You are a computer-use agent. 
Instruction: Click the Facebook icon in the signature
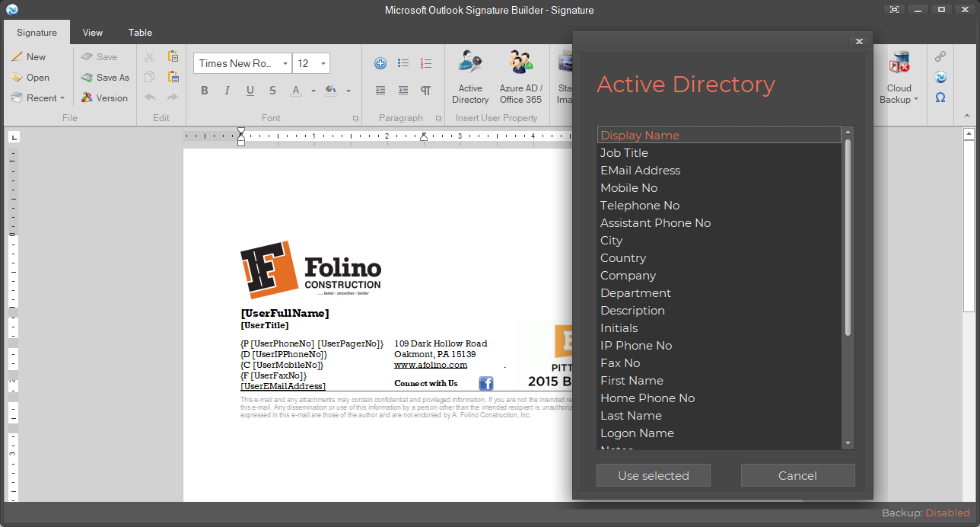[x=486, y=383]
